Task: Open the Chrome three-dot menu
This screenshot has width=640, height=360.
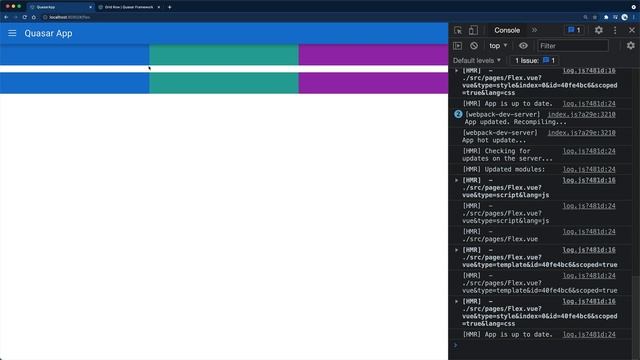Action: (x=633, y=17)
